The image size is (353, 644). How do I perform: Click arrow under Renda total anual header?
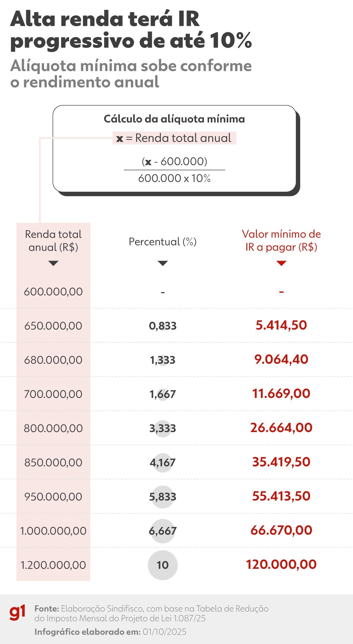[x=53, y=263]
